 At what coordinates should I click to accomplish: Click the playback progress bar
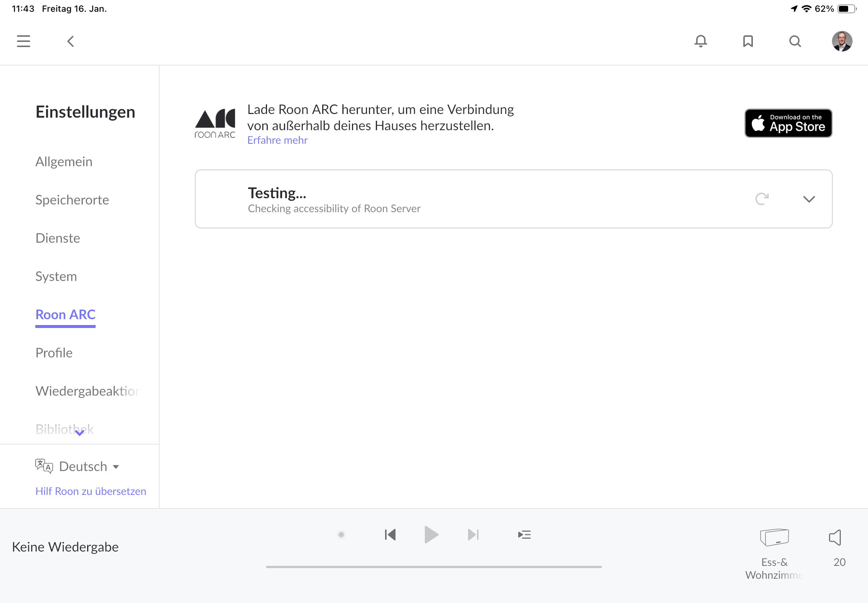pyautogui.click(x=433, y=567)
